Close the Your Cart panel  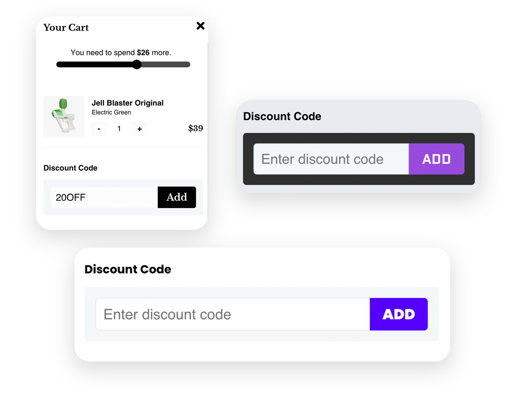[x=200, y=26]
